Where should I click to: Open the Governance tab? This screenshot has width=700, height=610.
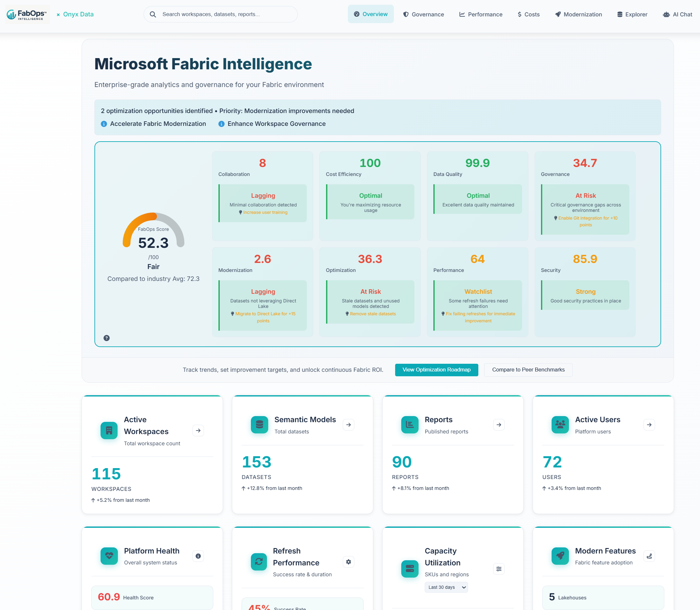tap(423, 14)
